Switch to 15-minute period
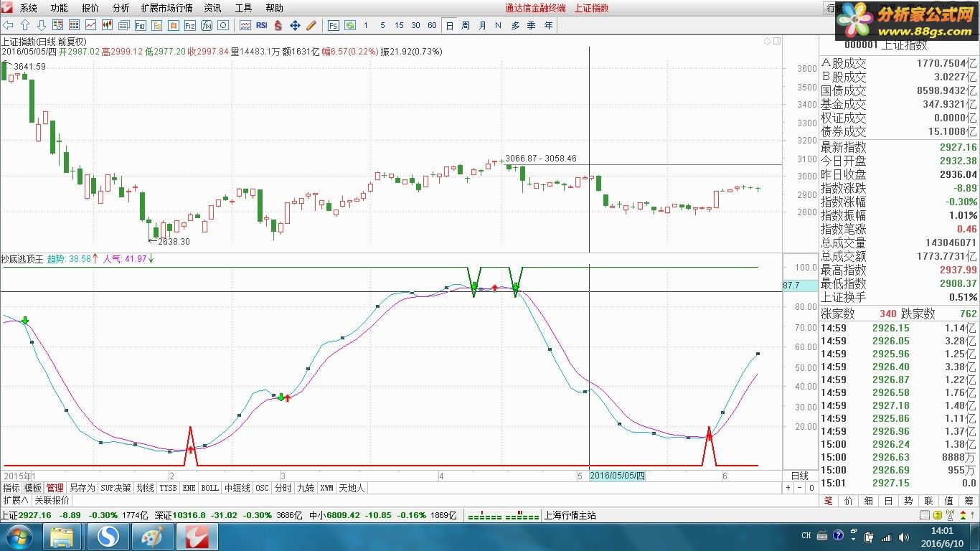This screenshot has width=980, height=551. (x=399, y=25)
